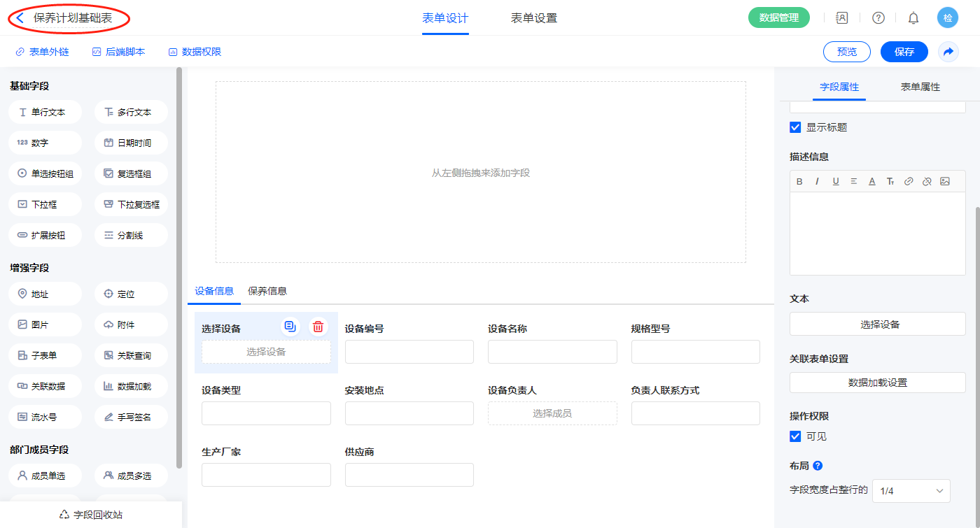Open the notification bell
The width and height of the screenshot is (980, 528).
[913, 18]
